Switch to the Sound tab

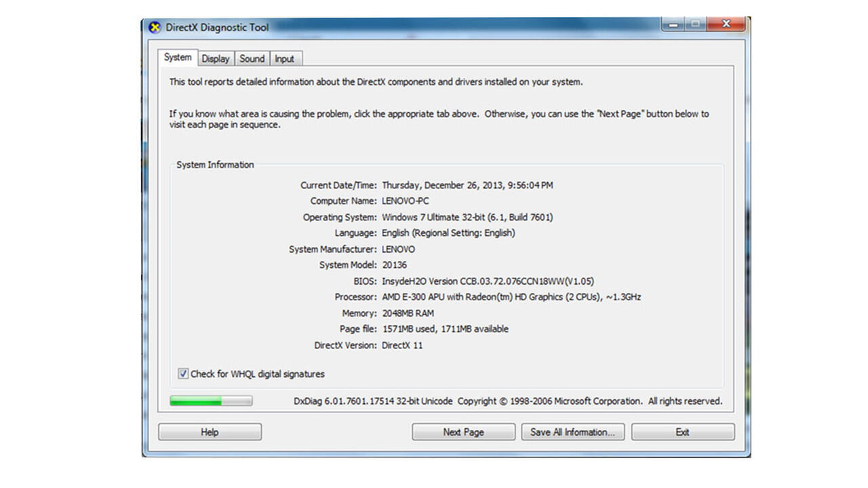pos(252,59)
